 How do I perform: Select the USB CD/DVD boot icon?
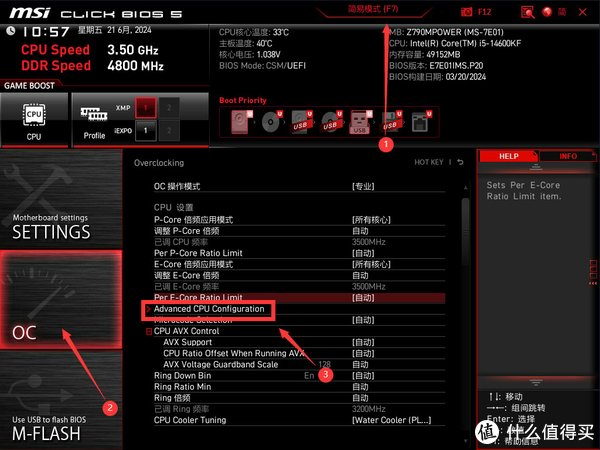[x=331, y=122]
